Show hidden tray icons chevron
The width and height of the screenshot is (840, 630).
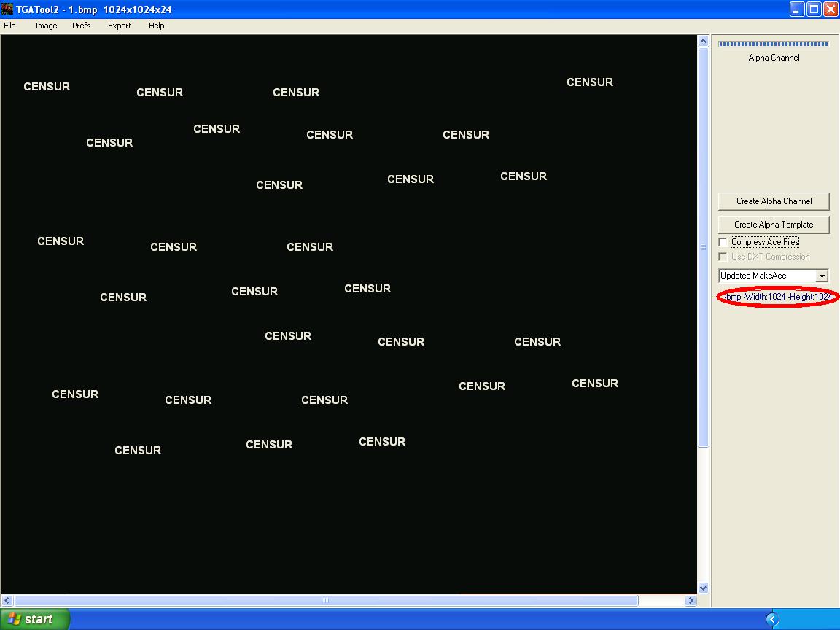coord(772,620)
